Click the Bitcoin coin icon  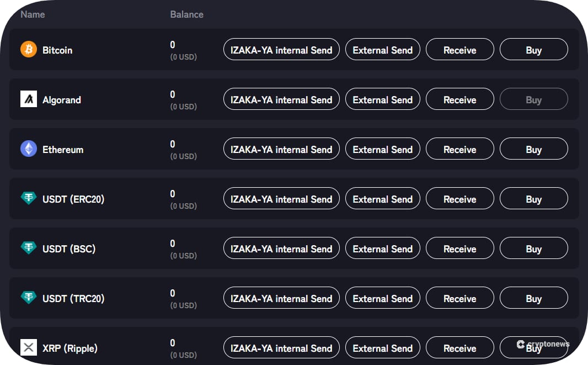[x=29, y=50]
